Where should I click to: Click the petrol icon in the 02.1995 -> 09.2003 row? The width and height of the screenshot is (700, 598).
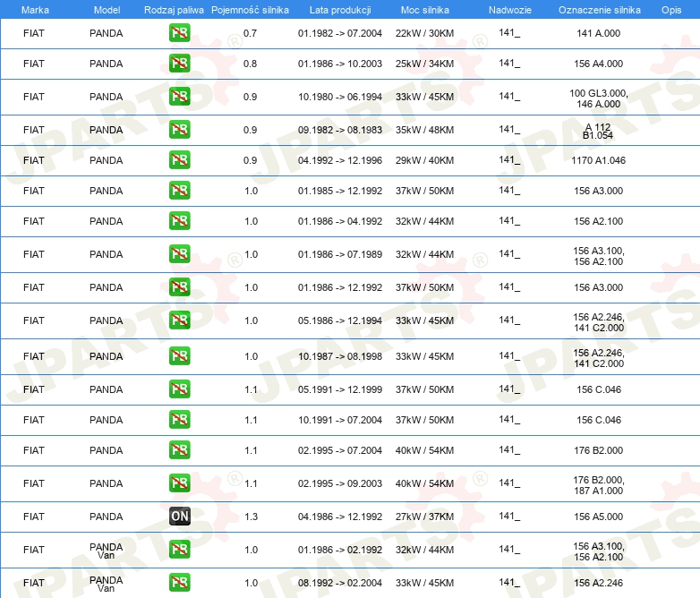click(179, 483)
